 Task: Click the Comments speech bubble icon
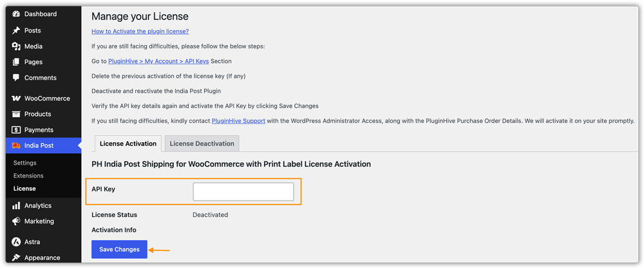16,78
